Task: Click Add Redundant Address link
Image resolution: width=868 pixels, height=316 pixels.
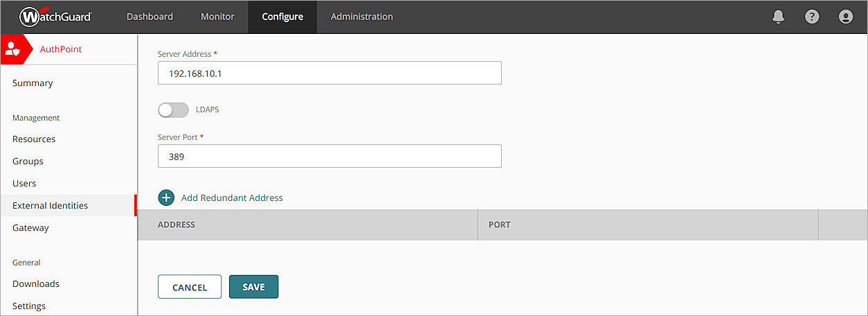Action: coord(232,197)
